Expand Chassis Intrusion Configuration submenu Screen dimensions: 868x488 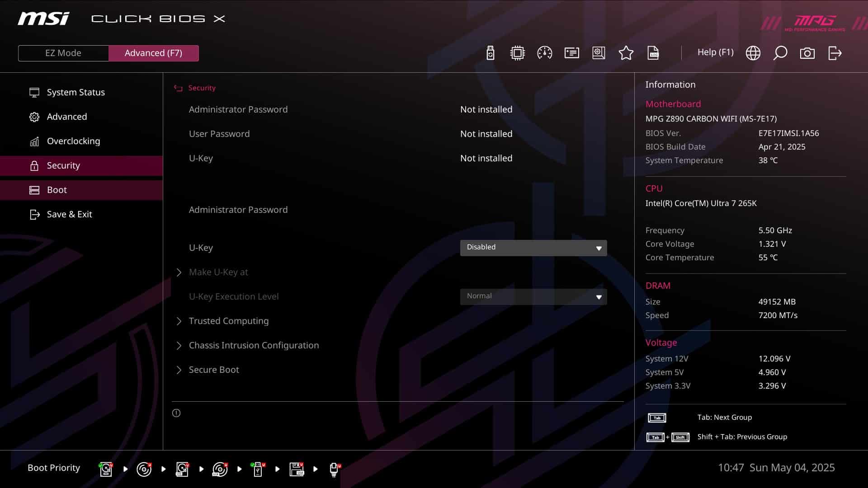pos(247,345)
